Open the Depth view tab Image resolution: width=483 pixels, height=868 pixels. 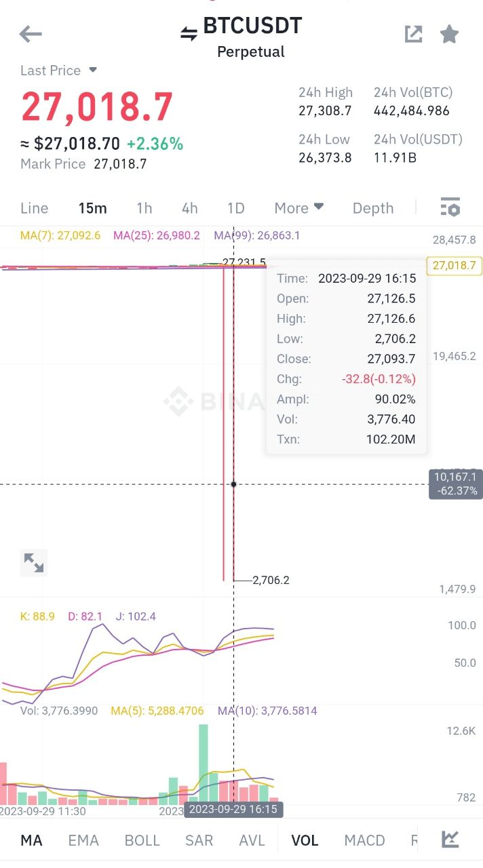click(372, 208)
